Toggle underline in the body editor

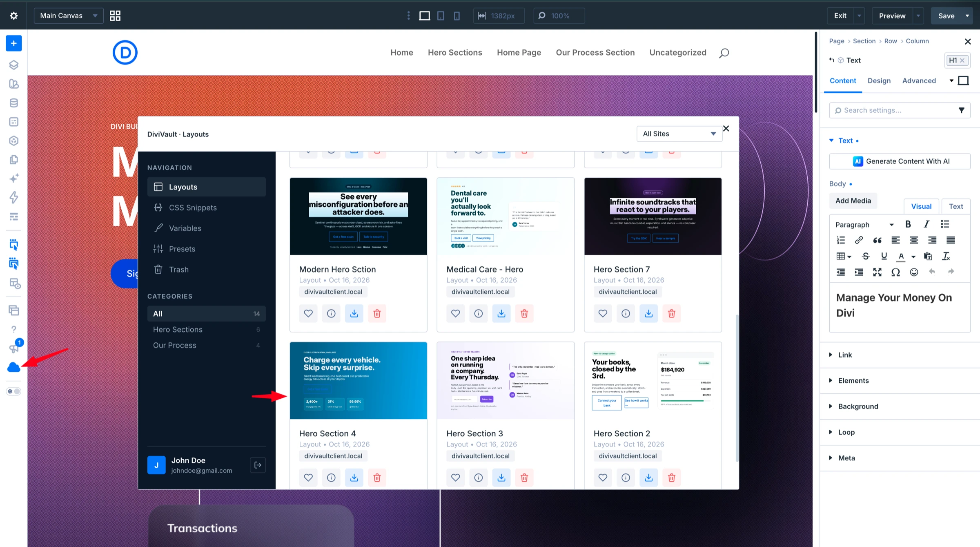(884, 256)
